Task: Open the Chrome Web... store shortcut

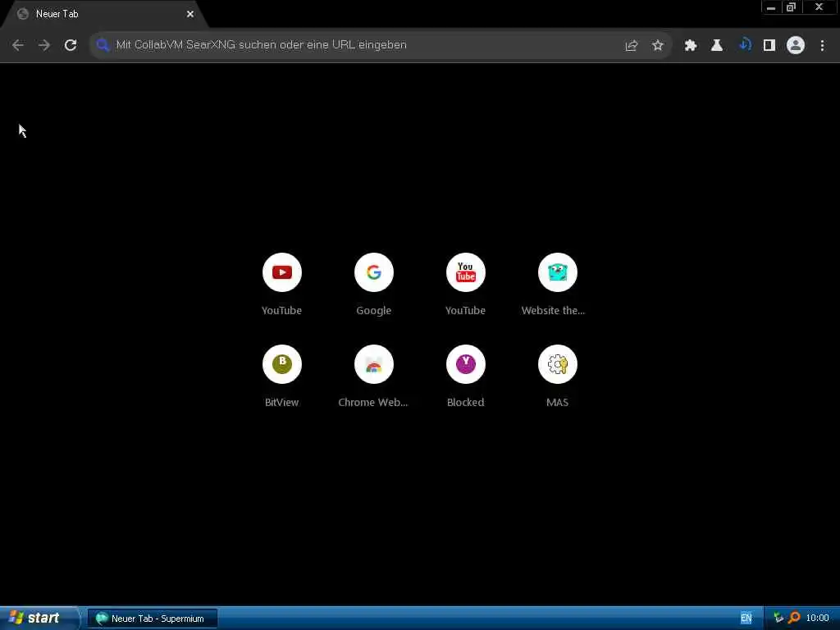Action: click(x=374, y=376)
